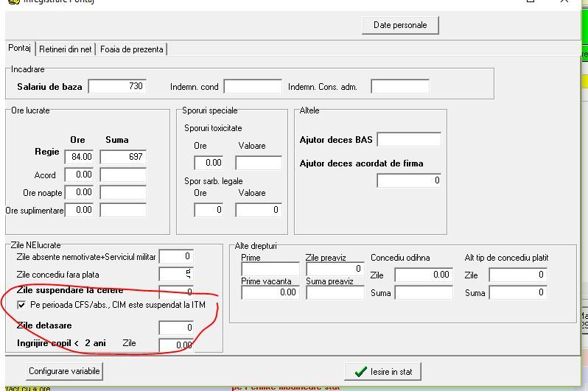Click the Ore noapte hours field
This screenshot has height=391, width=588.
click(79, 192)
